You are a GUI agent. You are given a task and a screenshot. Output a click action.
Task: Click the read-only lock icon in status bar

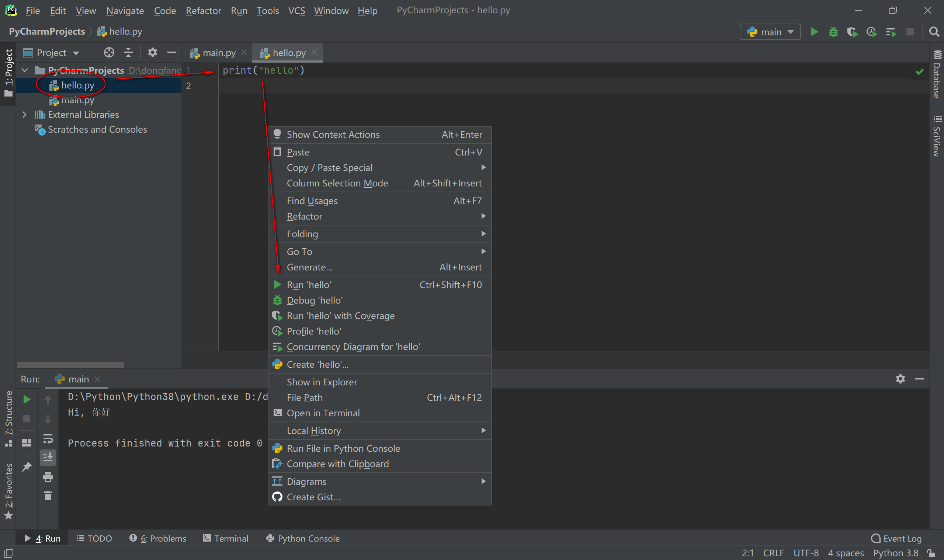coord(931,553)
